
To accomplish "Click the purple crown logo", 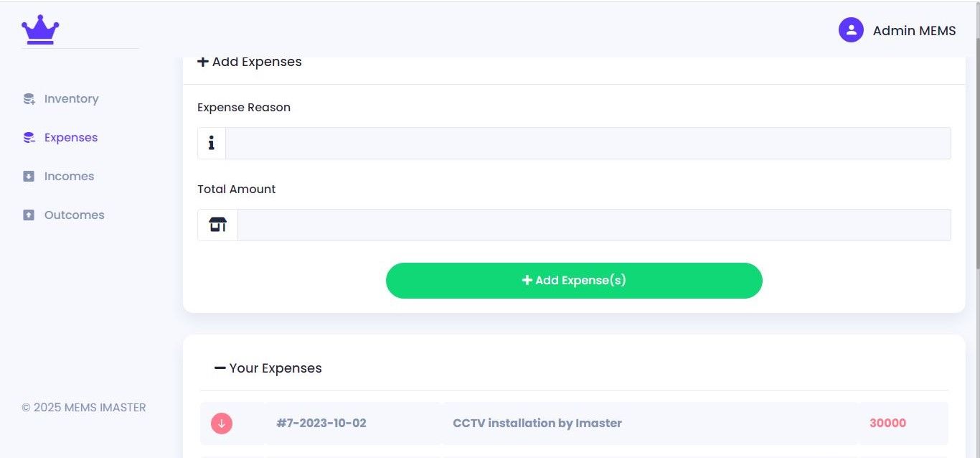I will (40, 29).
